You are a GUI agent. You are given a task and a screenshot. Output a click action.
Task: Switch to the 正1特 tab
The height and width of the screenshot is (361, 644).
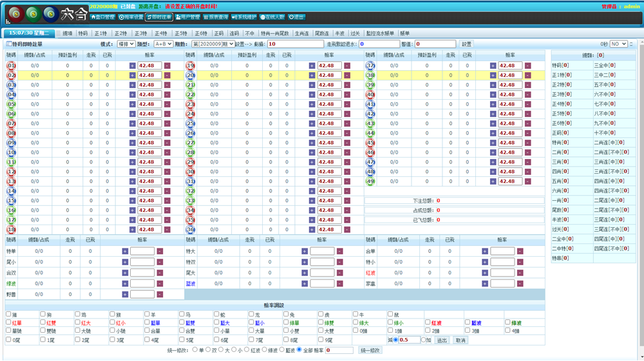click(x=100, y=33)
